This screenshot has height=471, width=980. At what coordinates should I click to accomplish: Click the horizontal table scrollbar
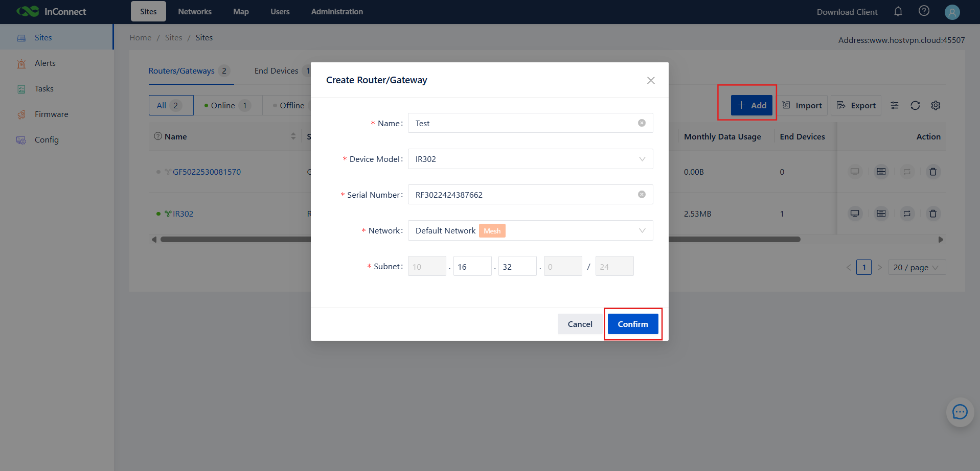pyautogui.click(x=481, y=239)
